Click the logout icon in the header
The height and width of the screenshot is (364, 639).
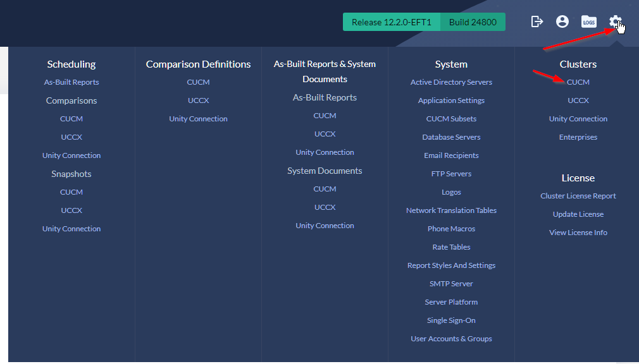[537, 21]
